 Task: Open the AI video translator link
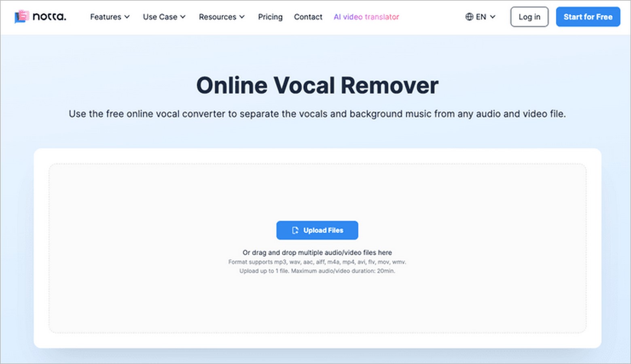coord(366,17)
